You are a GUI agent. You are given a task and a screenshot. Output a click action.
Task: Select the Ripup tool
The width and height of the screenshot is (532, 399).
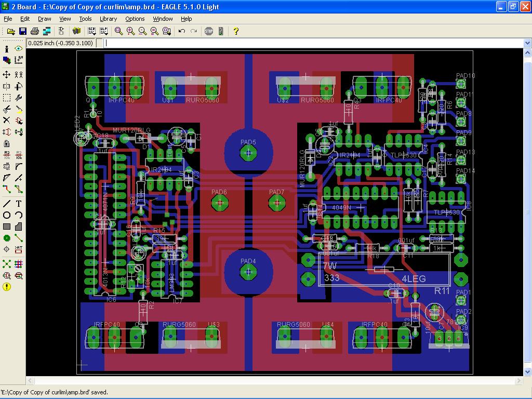[x=19, y=189]
